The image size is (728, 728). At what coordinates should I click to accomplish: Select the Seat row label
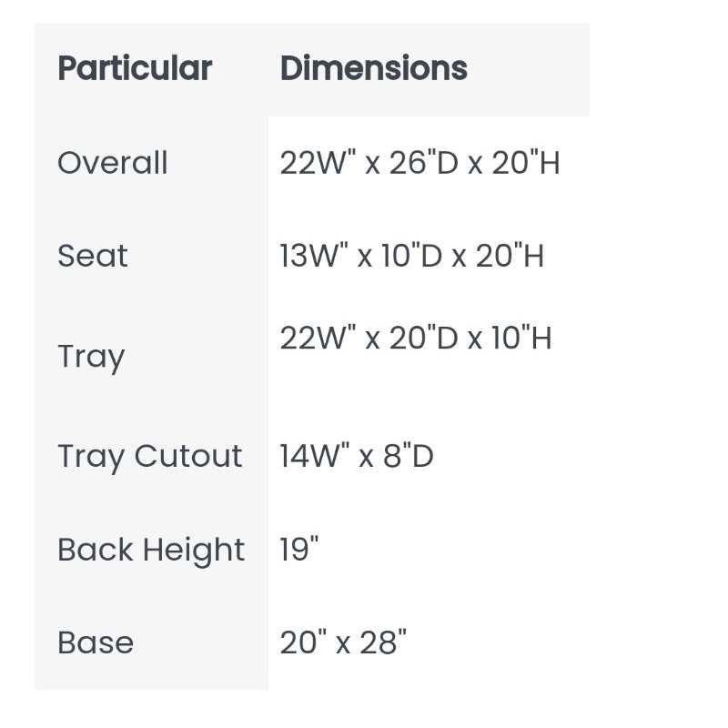[93, 256]
